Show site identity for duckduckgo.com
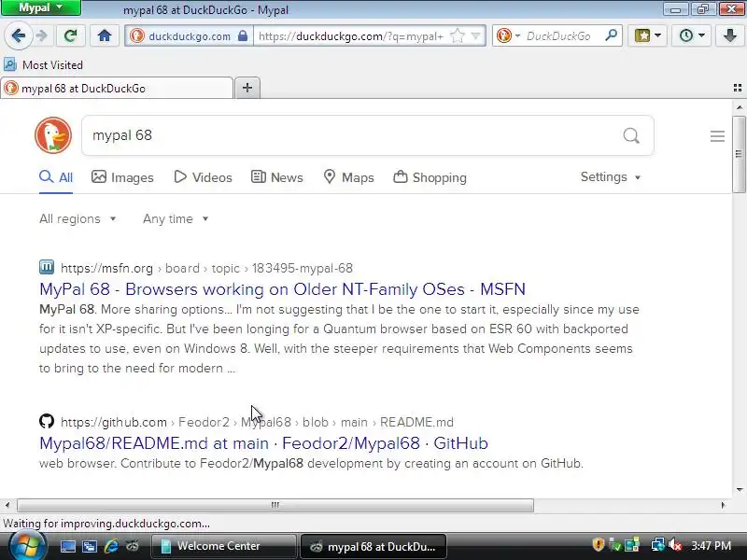The width and height of the screenshot is (747, 560). coord(190,35)
